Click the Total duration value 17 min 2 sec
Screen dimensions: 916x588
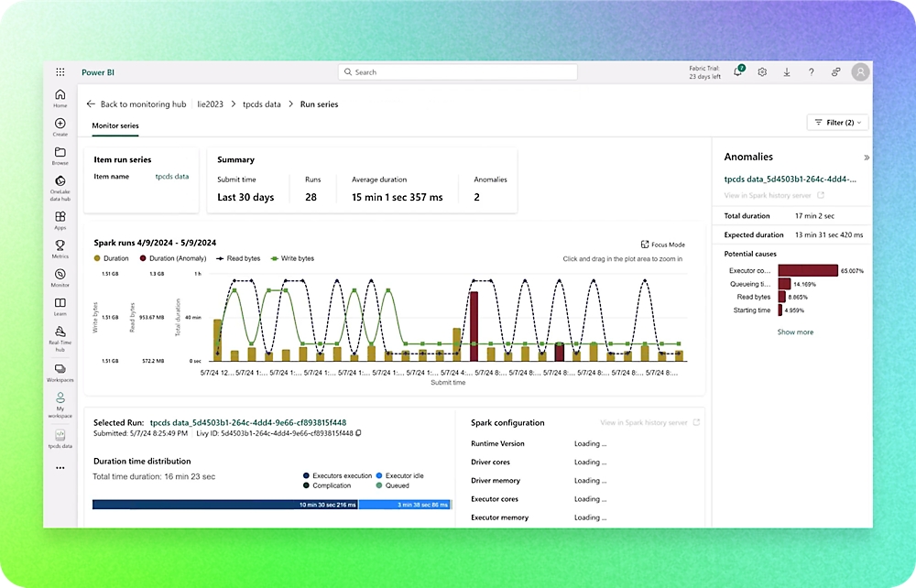tap(814, 215)
